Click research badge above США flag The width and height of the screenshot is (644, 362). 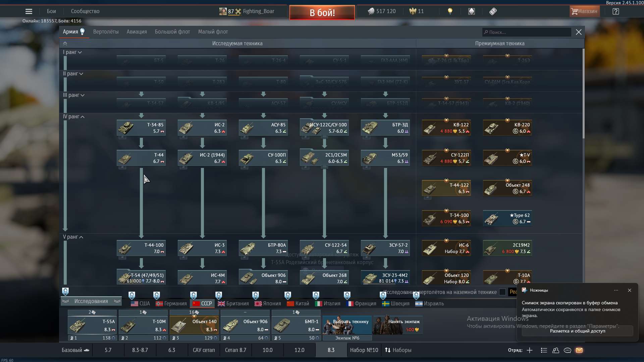[x=132, y=295]
